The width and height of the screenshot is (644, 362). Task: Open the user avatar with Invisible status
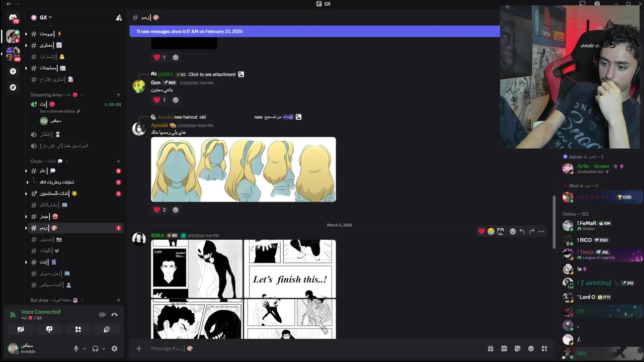(13, 348)
